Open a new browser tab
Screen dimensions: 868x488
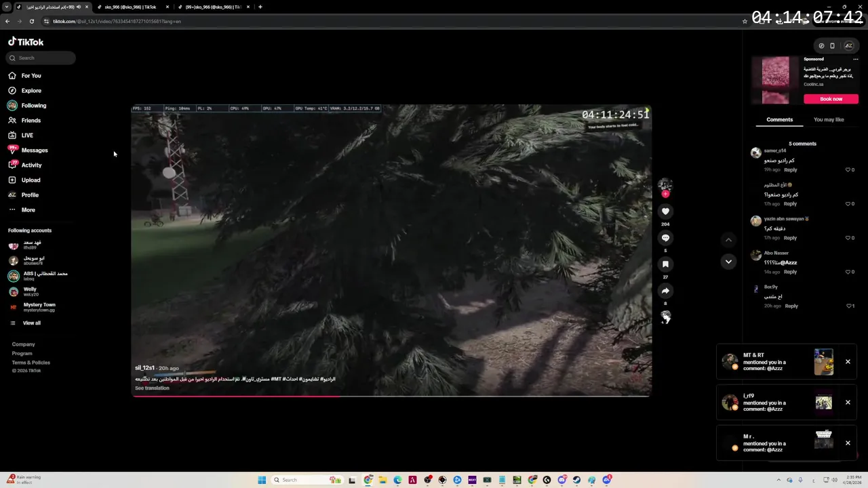click(x=260, y=7)
